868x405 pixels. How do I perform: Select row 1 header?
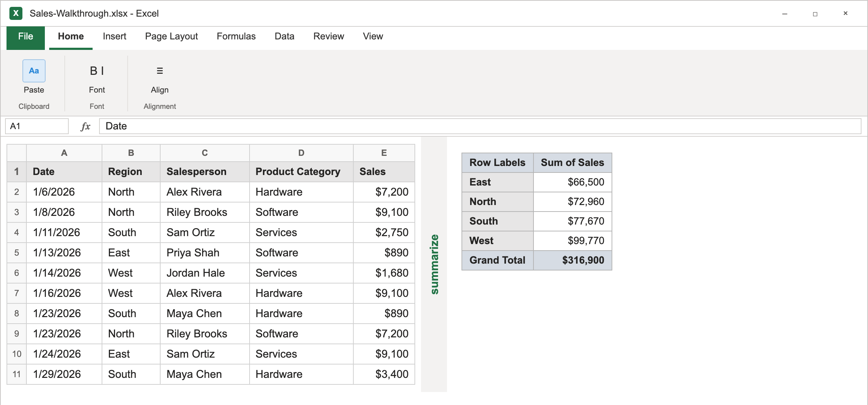[17, 172]
